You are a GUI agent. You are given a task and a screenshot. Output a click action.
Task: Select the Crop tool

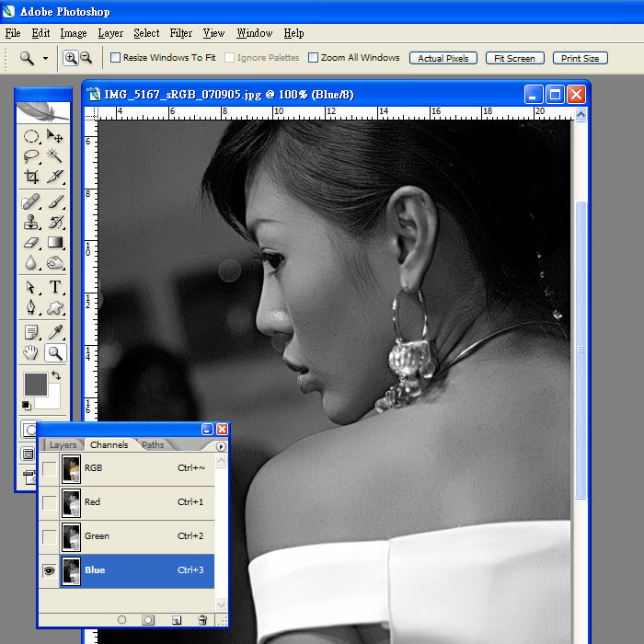coord(31,177)
